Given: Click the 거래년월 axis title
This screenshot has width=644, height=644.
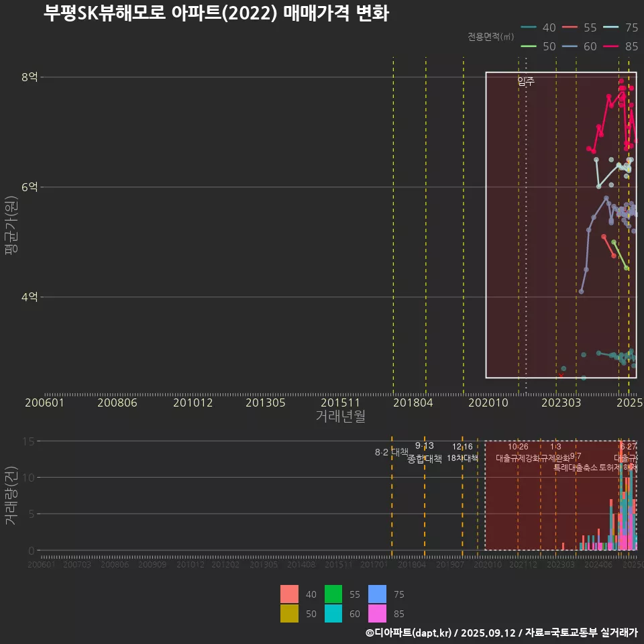Looking at the screenshot, I should [341, 416].
